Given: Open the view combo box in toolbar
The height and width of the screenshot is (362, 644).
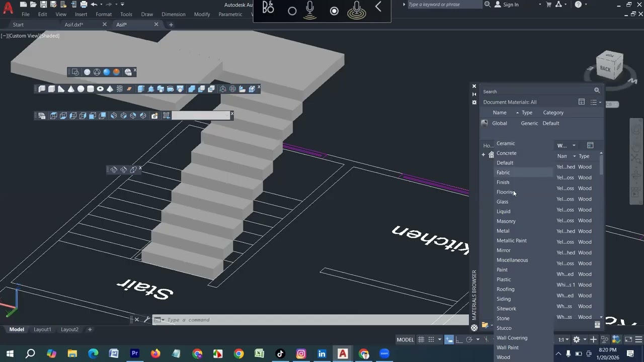Looking at the screenshot, I should [x=201, y=116].
